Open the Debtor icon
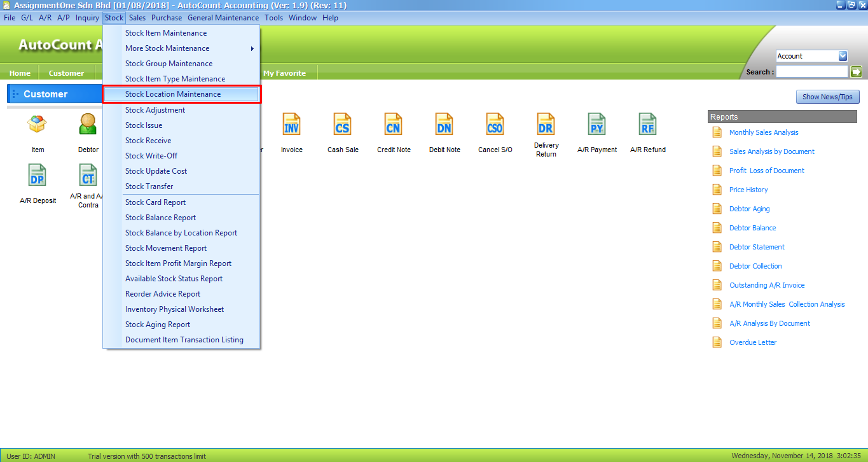The width and height of the screenshot is (868, 462). point(88,123)
